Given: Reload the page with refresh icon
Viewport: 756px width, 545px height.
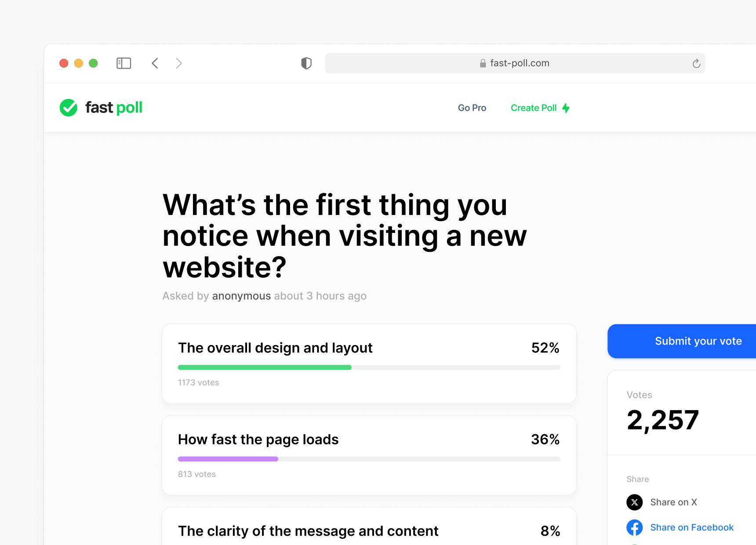Looking at the screenshot, I should click(x=696, y=63).
